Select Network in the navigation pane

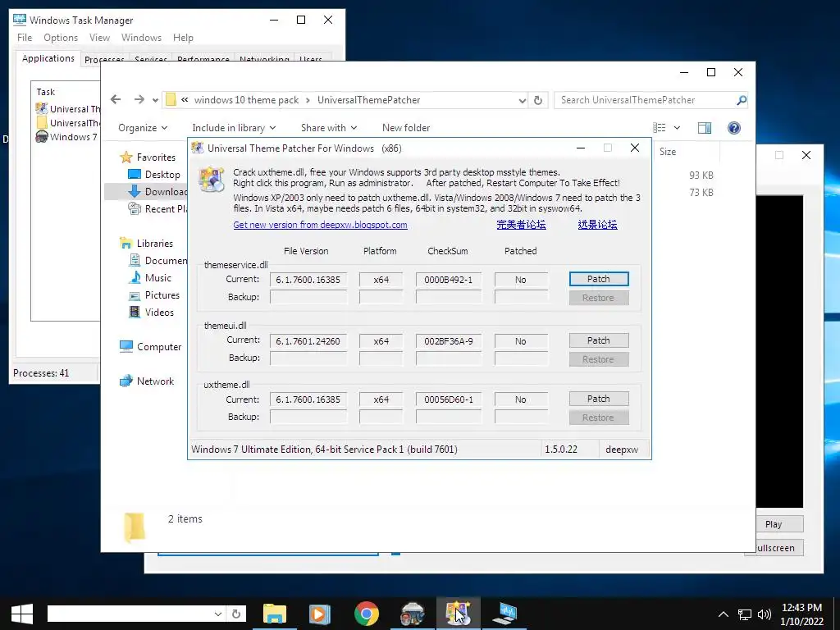coord(147,381)
